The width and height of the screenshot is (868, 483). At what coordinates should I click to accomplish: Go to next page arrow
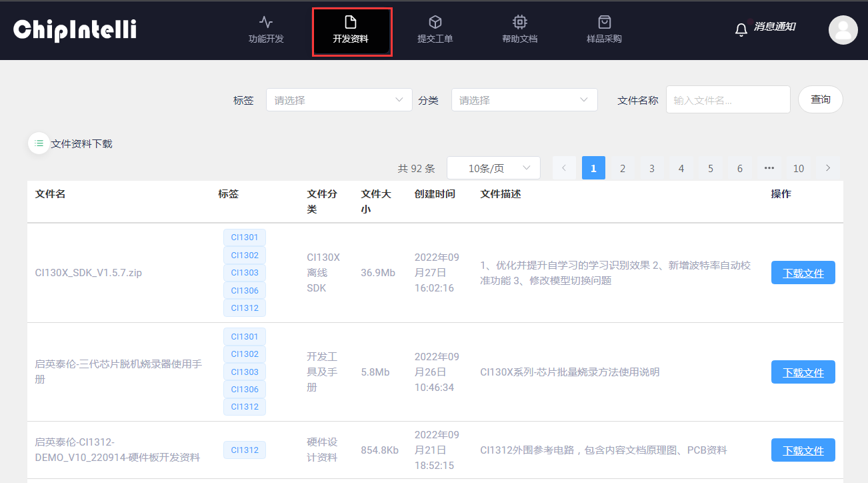[828, 168]
